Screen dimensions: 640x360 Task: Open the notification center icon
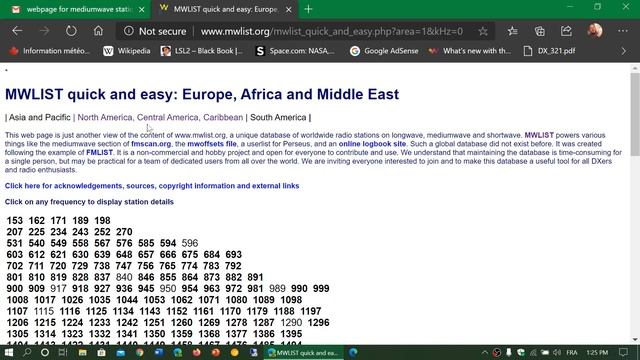(623, 353)
